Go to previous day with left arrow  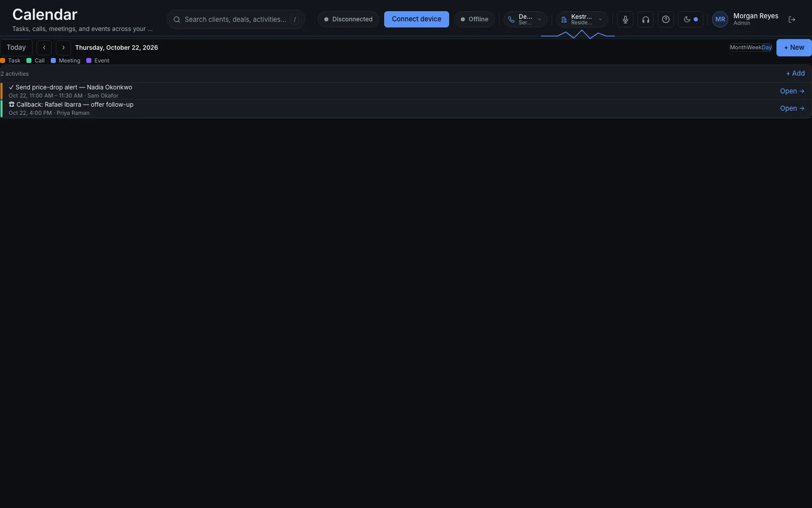[44, 48]
